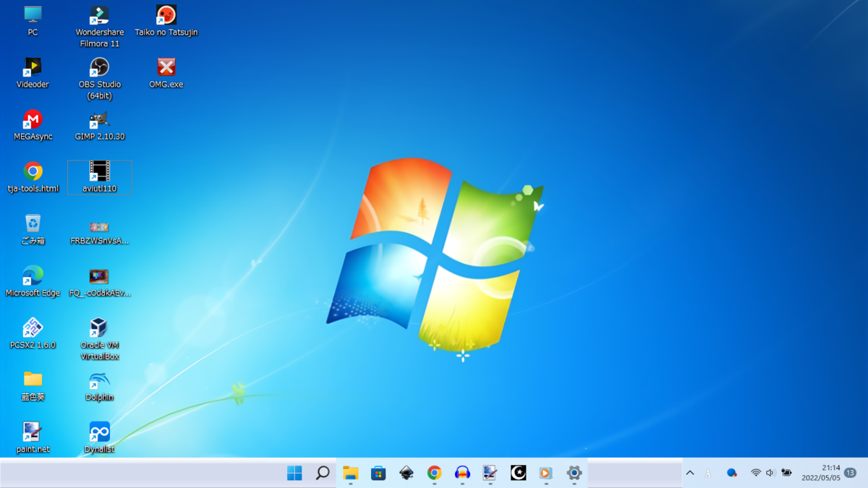Click the IME input mode indicator
This screenshot has height=488, width=868.
[708, 473]
